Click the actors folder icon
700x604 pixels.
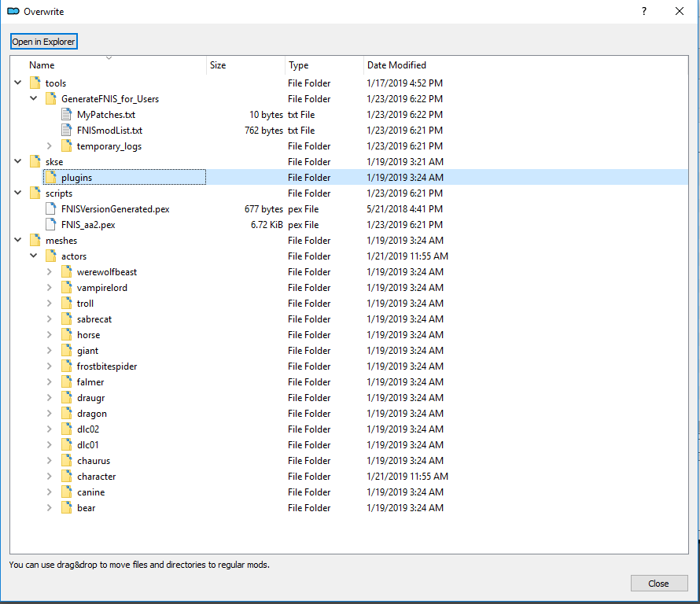coord(51,256)
